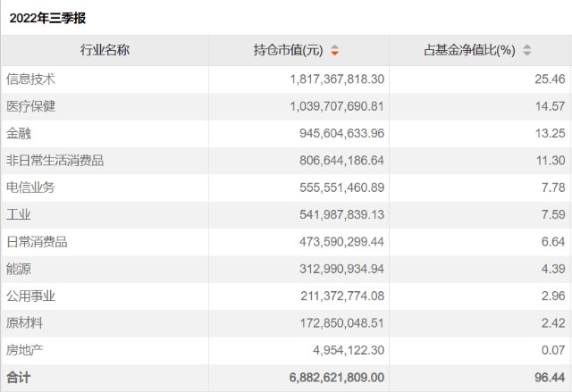572x392 pixels.
Task: Click the 合计 total row label
Action: 19,378
